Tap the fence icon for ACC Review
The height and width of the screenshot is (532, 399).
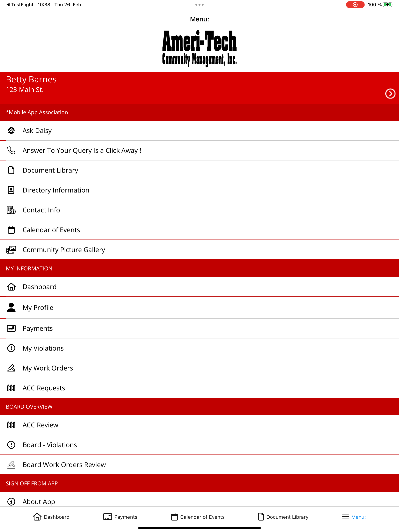pyautogui.click(x=11, y=425)
